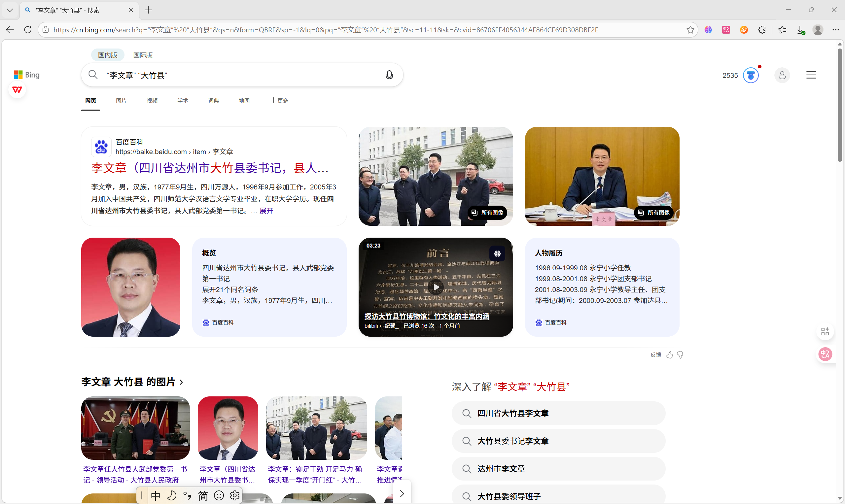Toggle IME 简 simplified/traditional mode
This screenshot has width=845, height=504.
[203, 495]
